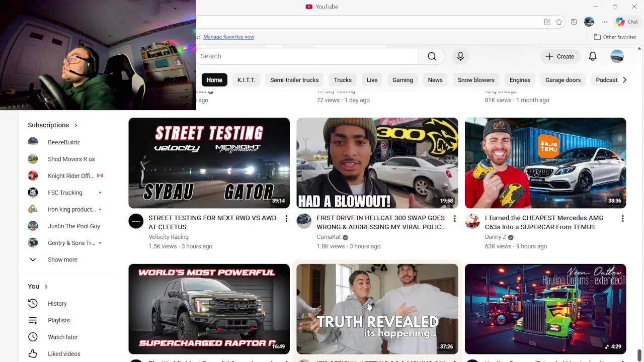Select the News chip

click(435, 80)
